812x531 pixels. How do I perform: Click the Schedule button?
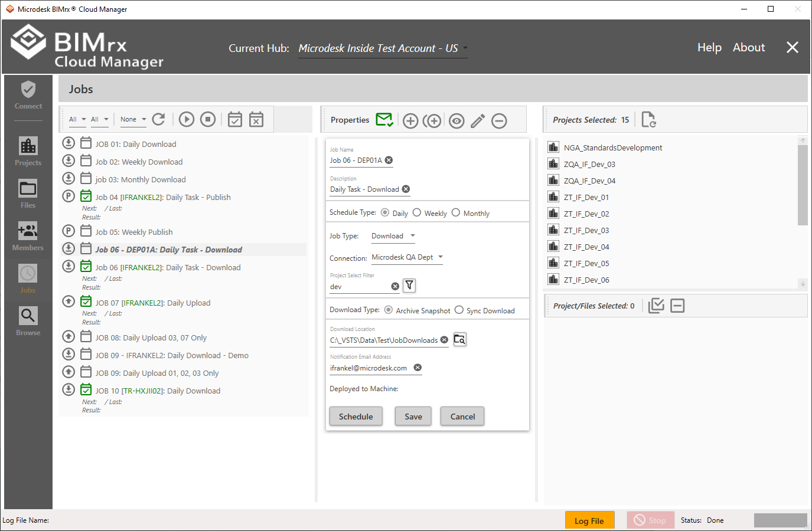pos(356,417)
